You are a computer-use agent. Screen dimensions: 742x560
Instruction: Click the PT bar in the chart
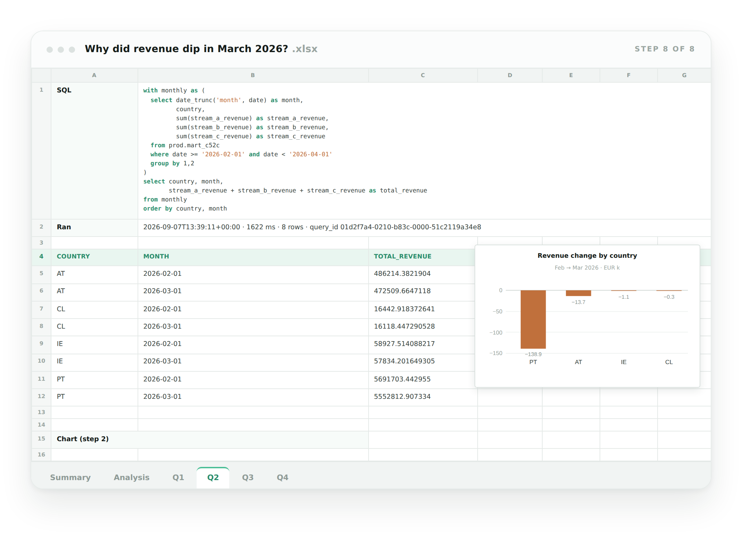point(533,319)
